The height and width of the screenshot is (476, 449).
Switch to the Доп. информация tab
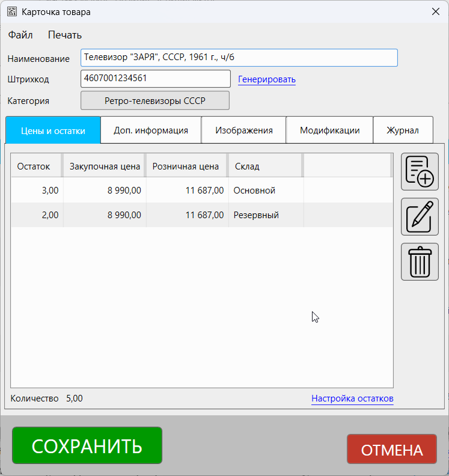[x=150, y=130]
